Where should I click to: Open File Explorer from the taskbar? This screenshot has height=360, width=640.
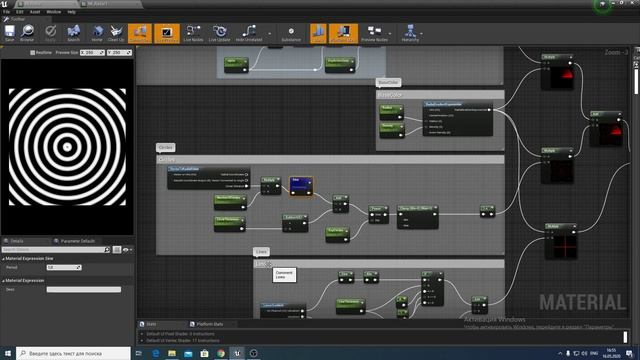click(172, 353)
